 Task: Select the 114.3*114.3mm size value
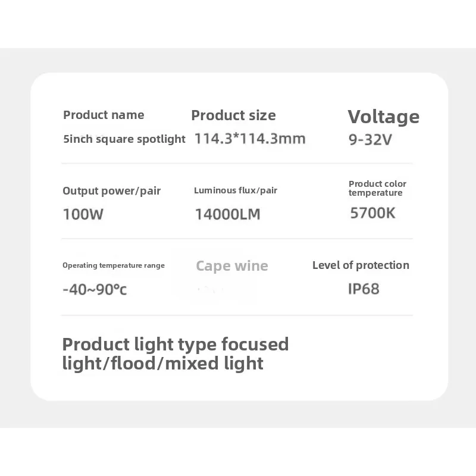pyautogui.click(x=250, y=139)
